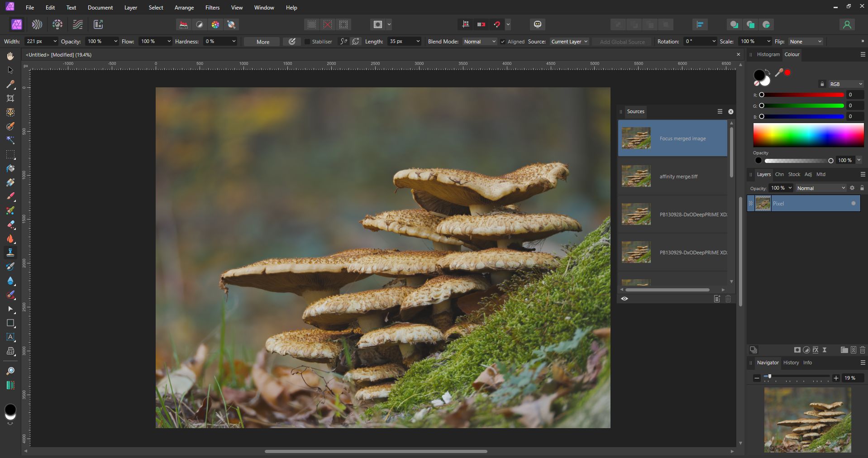This screenshot has height=458, width=868.
Task: Expand the Source Current Layer dropdown
Action: point(569,42)
